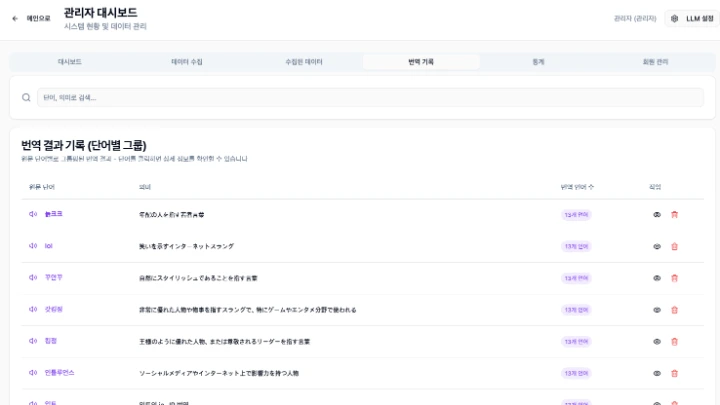This screenshot has width=720, height=405.
Task: Click the 번역 결과 기록 (단어별 그룹) heading
Action: [84, 146]
